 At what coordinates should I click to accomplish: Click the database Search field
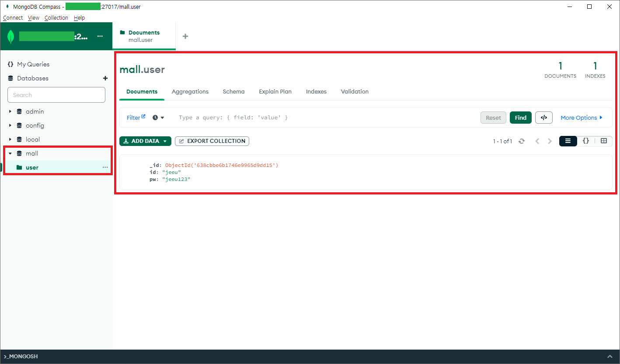[56, 95]
